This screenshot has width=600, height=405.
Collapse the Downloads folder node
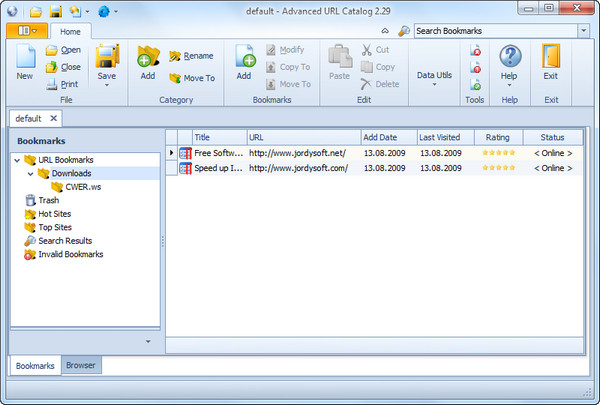coord(30,174)
